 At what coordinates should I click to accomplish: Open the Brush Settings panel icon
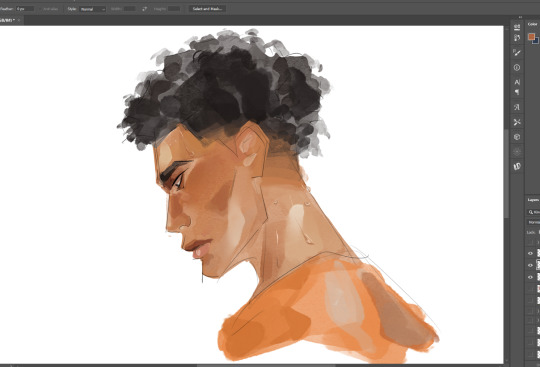coord(517,38)
